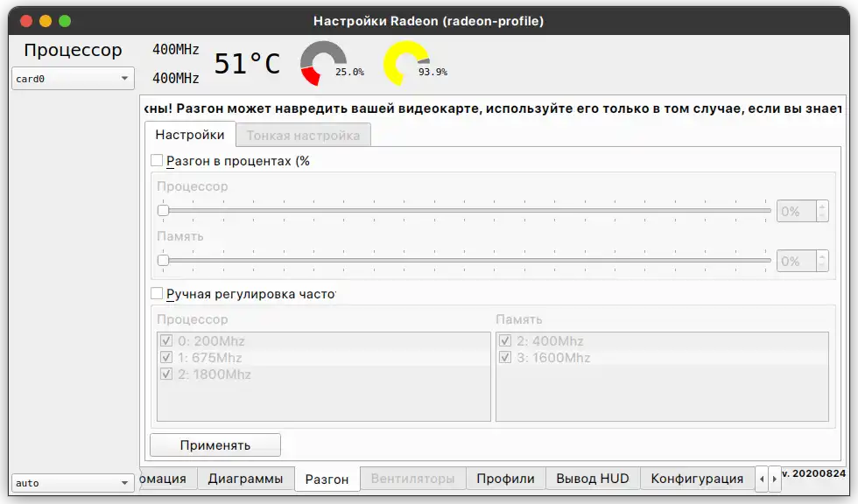This screenshot has width=858, height=504.
Task: Click the red GPU usage gauge 25.0%
Action: tap(324, 63)
